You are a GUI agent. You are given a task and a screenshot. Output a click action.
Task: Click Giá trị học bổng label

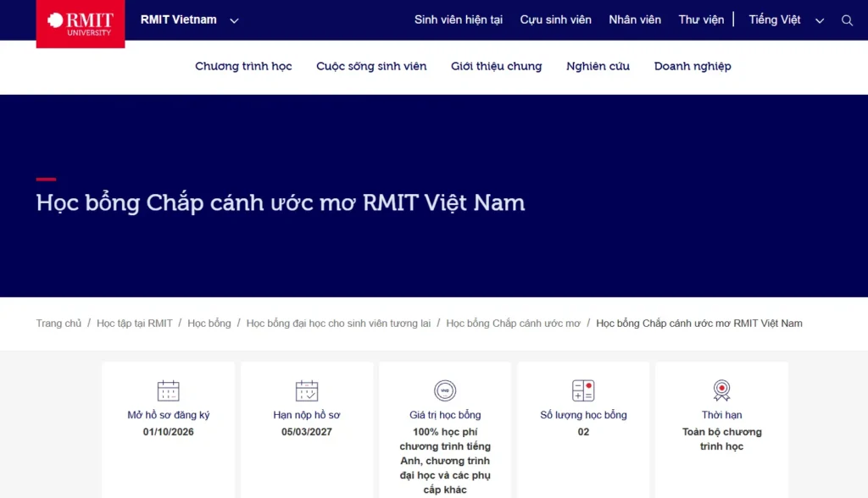point(445,415)
